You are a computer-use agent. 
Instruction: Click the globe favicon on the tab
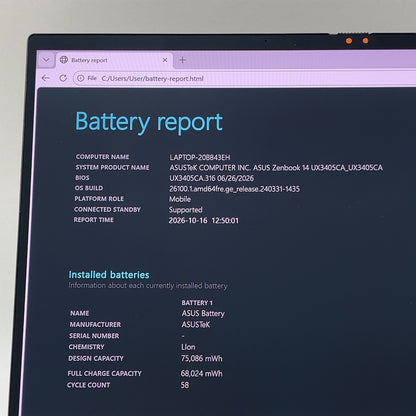[x=64, y=60]
